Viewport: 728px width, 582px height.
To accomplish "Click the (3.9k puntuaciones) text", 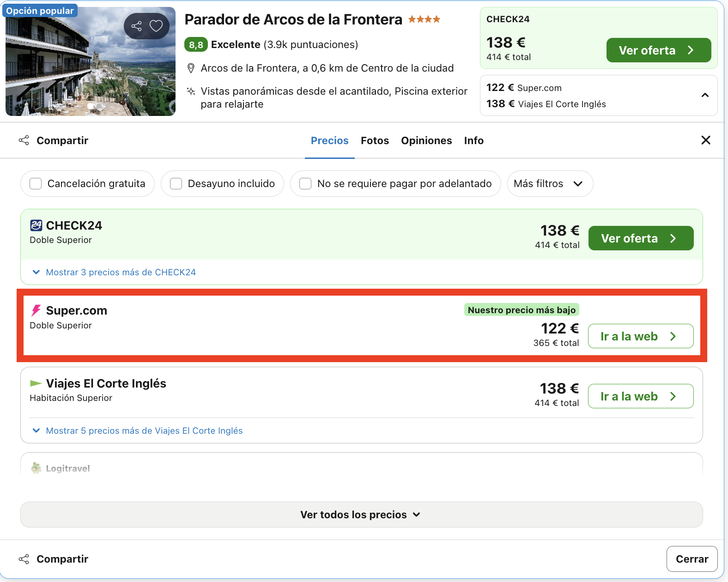I will click(x=311, y=45).
